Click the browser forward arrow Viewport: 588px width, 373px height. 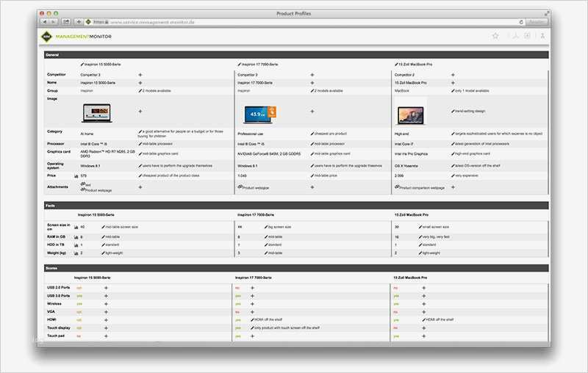click(x=53, y=22)
